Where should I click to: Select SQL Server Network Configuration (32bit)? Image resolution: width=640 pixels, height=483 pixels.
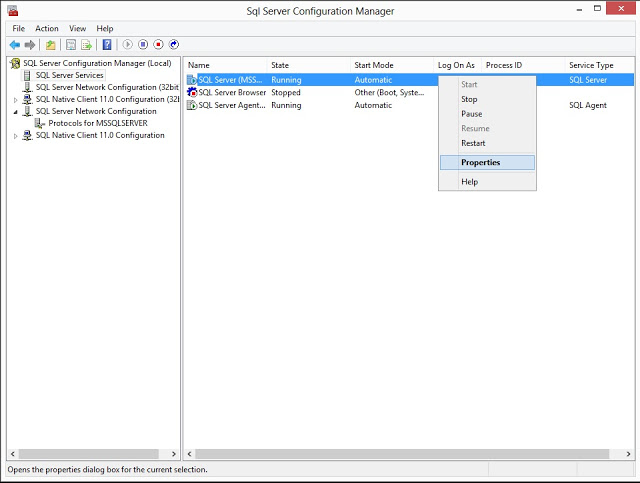107,87
